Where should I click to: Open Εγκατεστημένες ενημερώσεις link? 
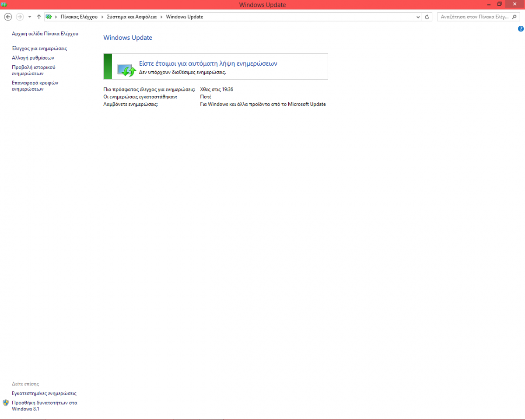click(44, 393)
